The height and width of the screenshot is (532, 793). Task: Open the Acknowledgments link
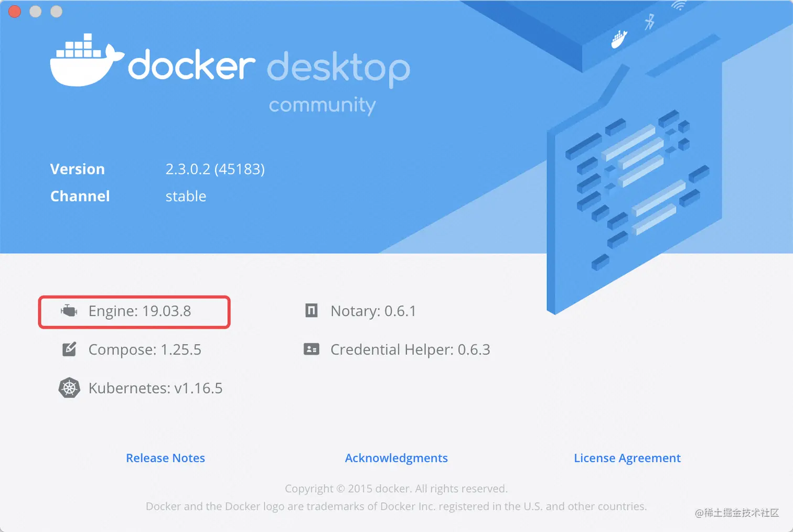pos(396,458)
